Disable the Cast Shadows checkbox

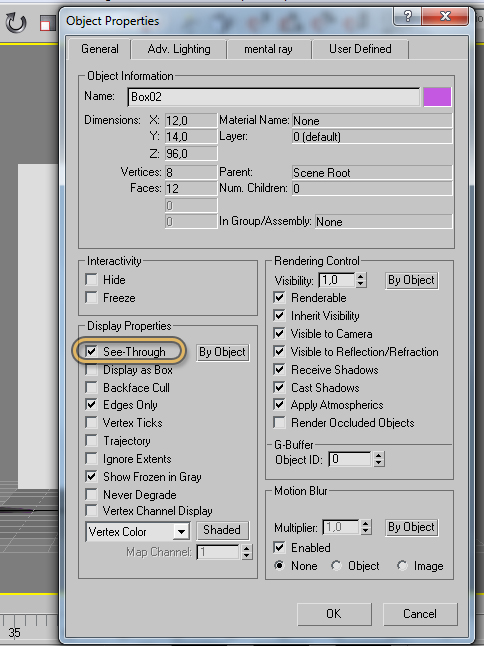(279, 387)
